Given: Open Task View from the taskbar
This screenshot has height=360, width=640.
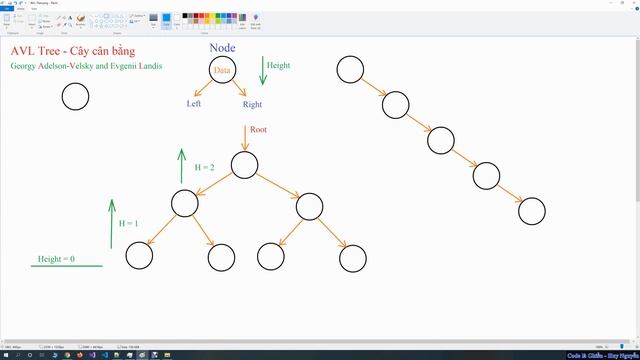Looking at the screenshot, I should [x=42, y=355].
